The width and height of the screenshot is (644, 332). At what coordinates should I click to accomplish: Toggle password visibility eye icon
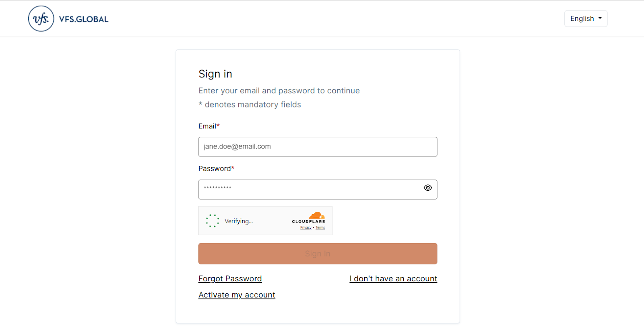428,188
